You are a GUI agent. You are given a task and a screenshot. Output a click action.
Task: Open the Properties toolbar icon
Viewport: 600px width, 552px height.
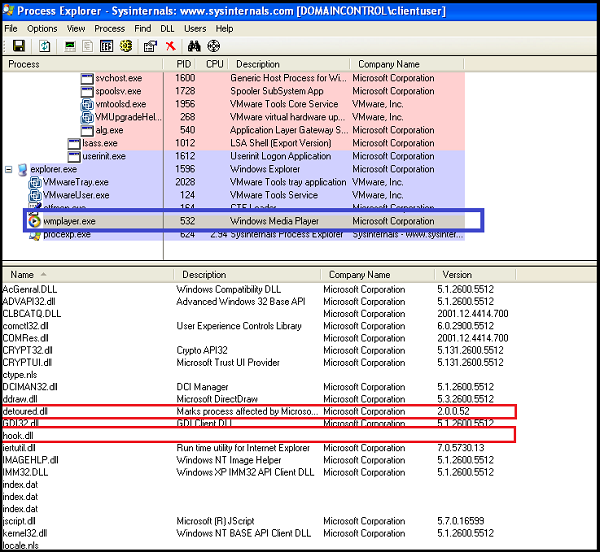150,46
